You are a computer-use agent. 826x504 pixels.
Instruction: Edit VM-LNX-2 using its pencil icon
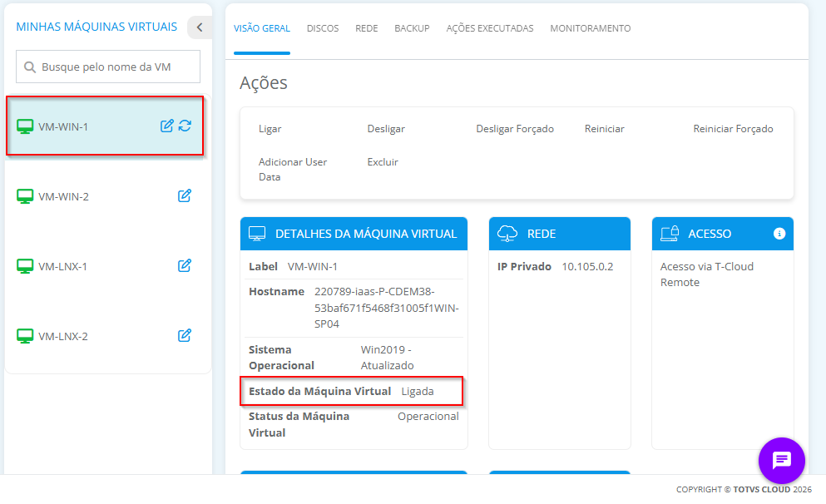click(x=185, y=335)
